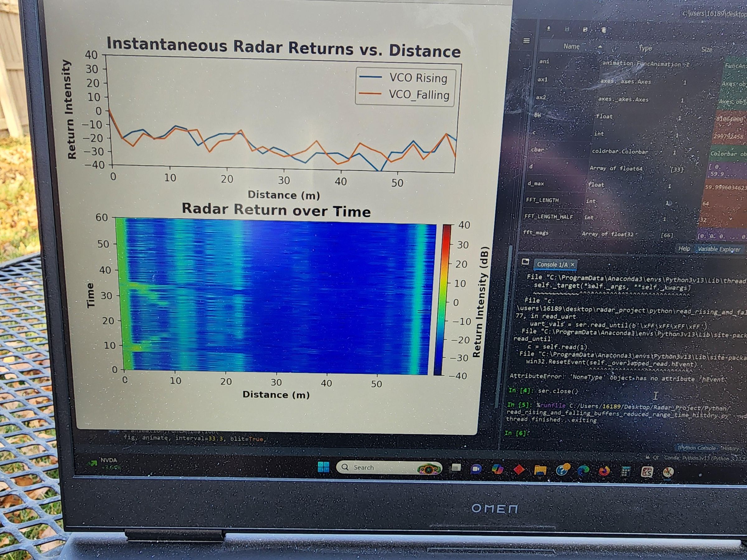Click the 'ser.close()' command in console
This screenshot has width=747, height=560.
(558, 391)
